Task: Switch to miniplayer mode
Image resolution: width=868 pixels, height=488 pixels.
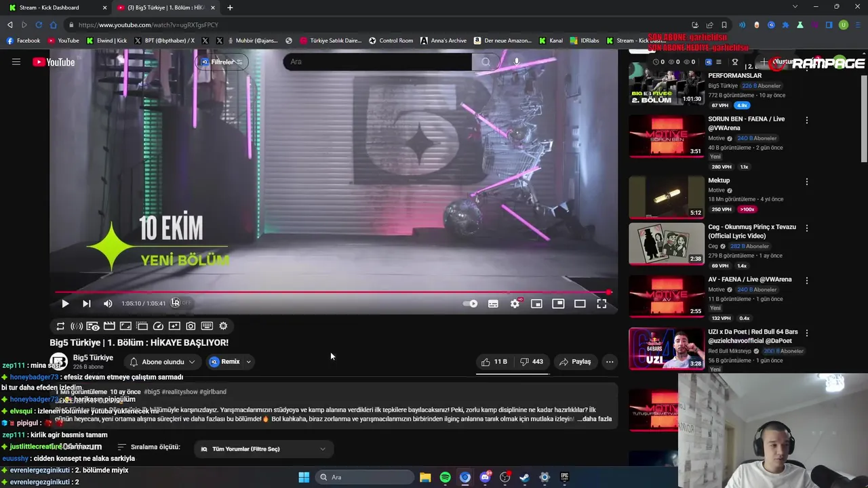Action: [x=536, y=304]
